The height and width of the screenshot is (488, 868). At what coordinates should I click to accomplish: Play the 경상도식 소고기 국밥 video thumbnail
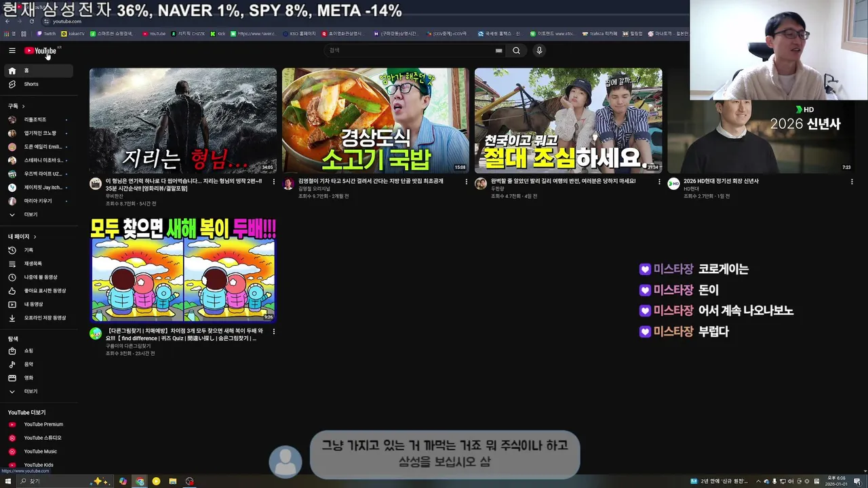coord(376,121)
